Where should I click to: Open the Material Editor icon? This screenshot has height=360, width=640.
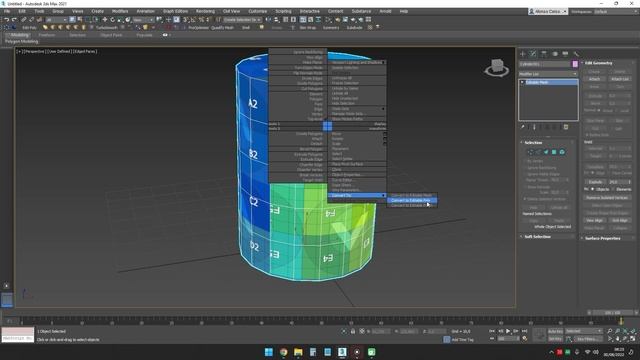[329, 20]
